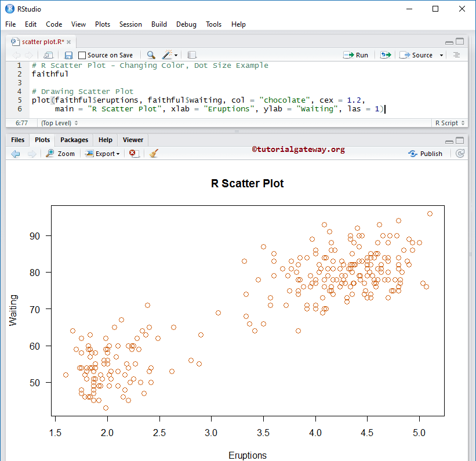
Task: Open Find/Replace with the magnifying glass icon
Action: (151, 55)
